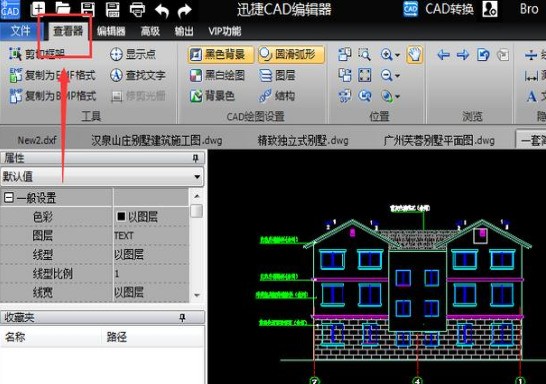This screenshot has width=546, height=384.
Task: Click the first icon in 位置 group
Action: pos(344,54)
